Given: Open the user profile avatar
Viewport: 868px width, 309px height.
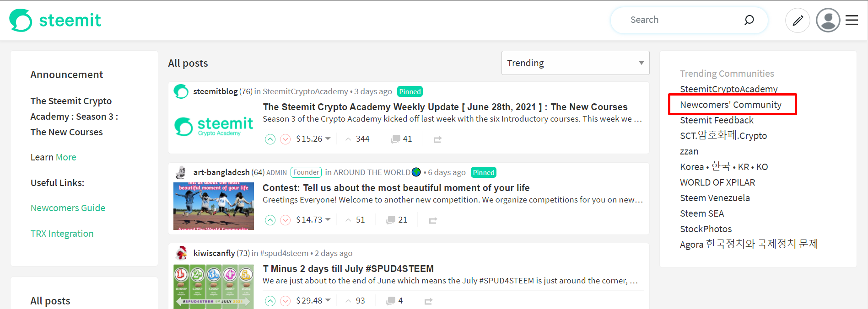Looking at the screenshot, I should 828,20.
